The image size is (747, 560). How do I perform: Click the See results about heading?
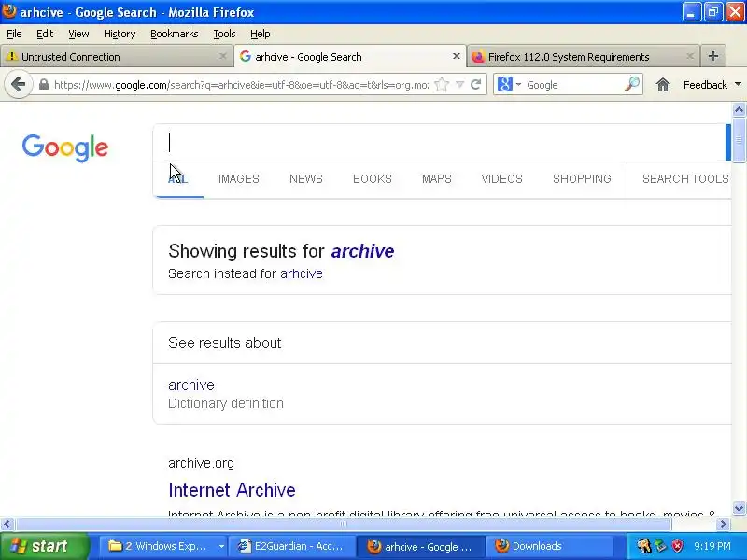[x=224, y=343]
